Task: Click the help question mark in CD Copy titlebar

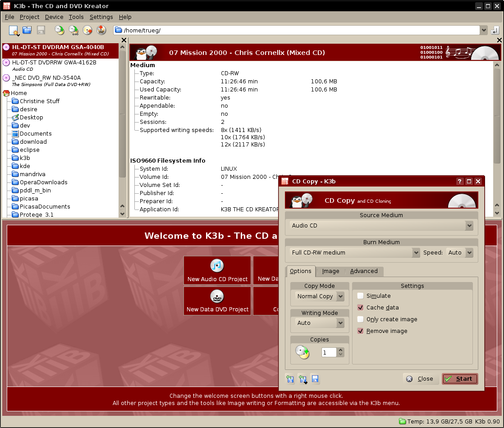Action: (460, 182)
